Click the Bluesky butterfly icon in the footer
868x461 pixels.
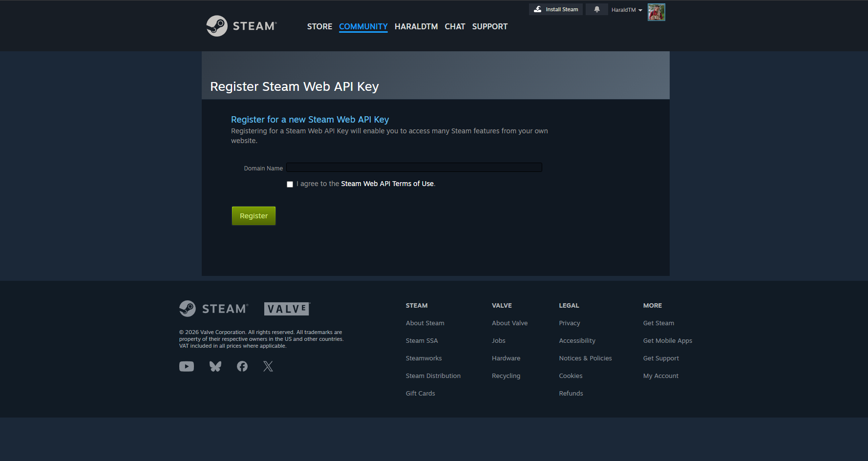pyautogui.click(x=215, y=366)
